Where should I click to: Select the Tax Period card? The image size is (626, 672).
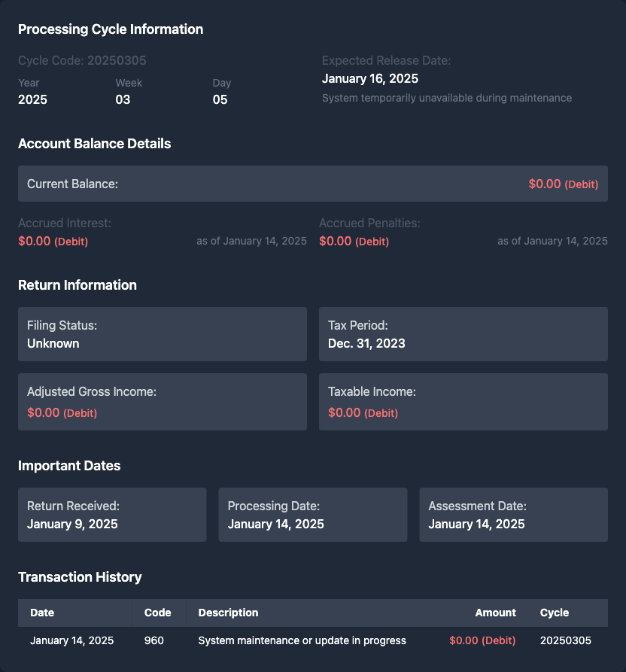[463, 334]
